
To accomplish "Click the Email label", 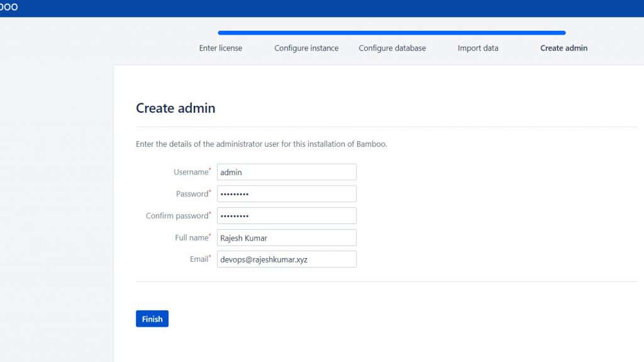I will point(199,259).
